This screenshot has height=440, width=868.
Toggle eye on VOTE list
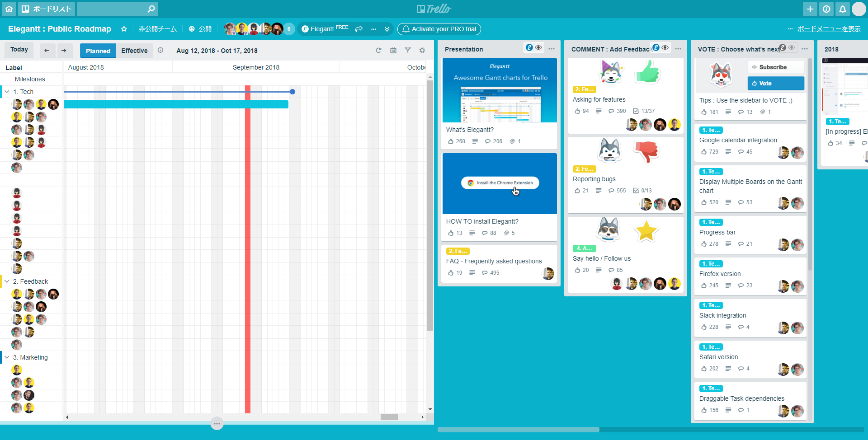(792, 47)
